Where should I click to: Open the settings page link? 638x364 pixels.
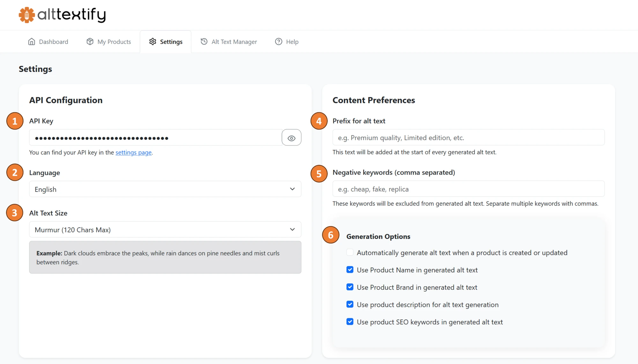pos(133,152)
